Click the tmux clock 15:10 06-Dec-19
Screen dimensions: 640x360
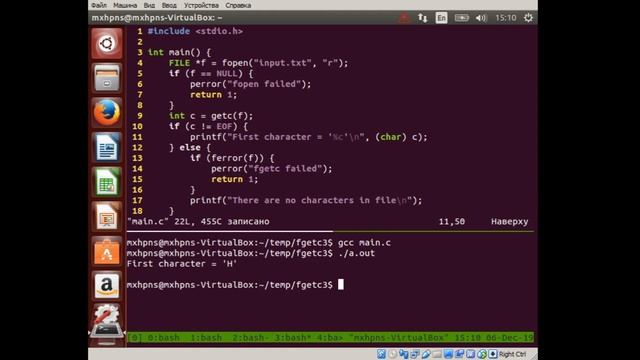click(x=494, y=338)
